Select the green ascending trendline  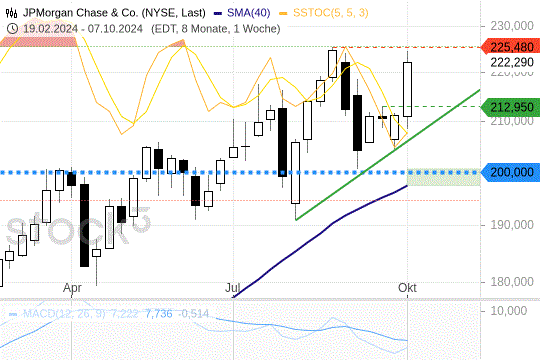(388, 155)
